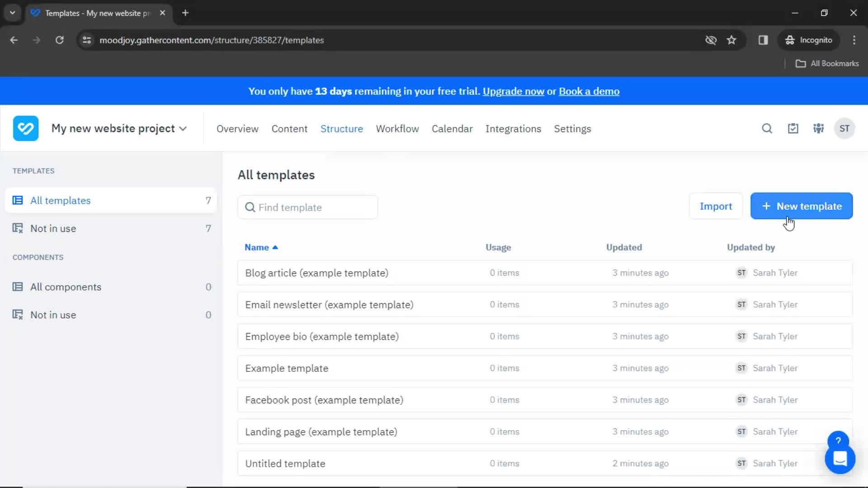This screenshot has width=868, height=488.
Task: Click third-party cookies blocked eye icon
Action: pos(711,40)
